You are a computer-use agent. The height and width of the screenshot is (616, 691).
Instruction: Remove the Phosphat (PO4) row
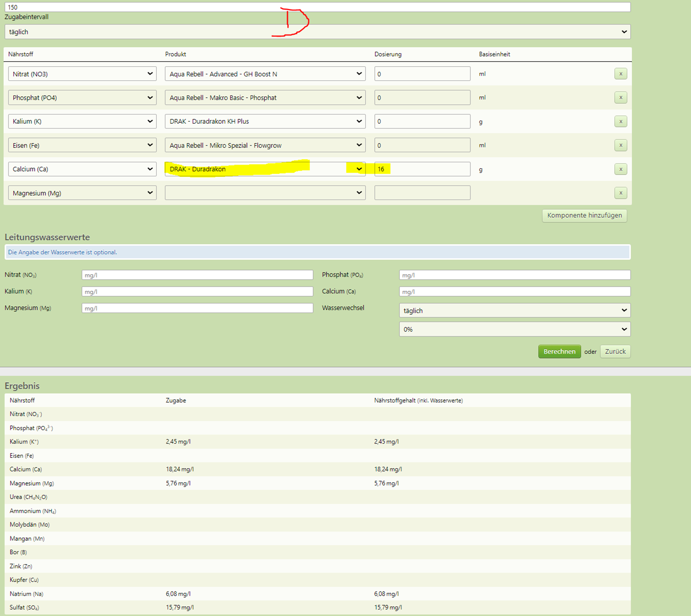click(621, 98)
